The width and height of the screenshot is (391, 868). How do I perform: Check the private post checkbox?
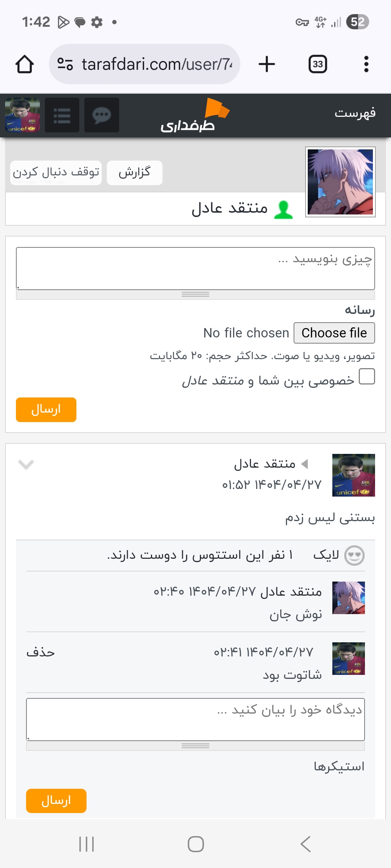point(367,376)
